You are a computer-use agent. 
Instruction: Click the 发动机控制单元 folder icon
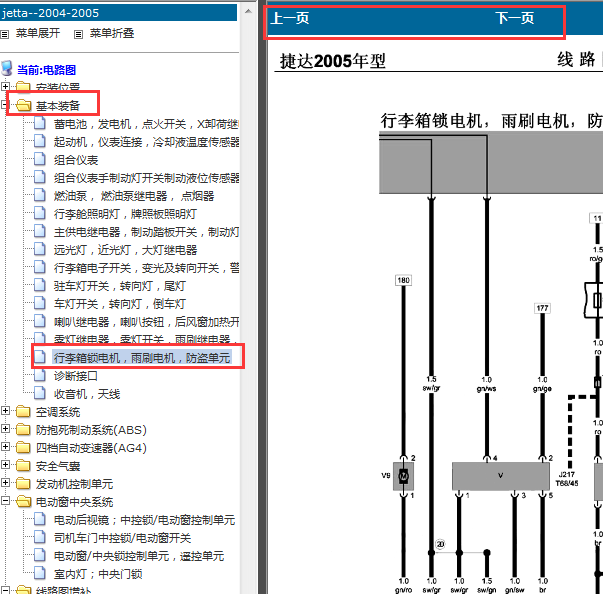23,483
